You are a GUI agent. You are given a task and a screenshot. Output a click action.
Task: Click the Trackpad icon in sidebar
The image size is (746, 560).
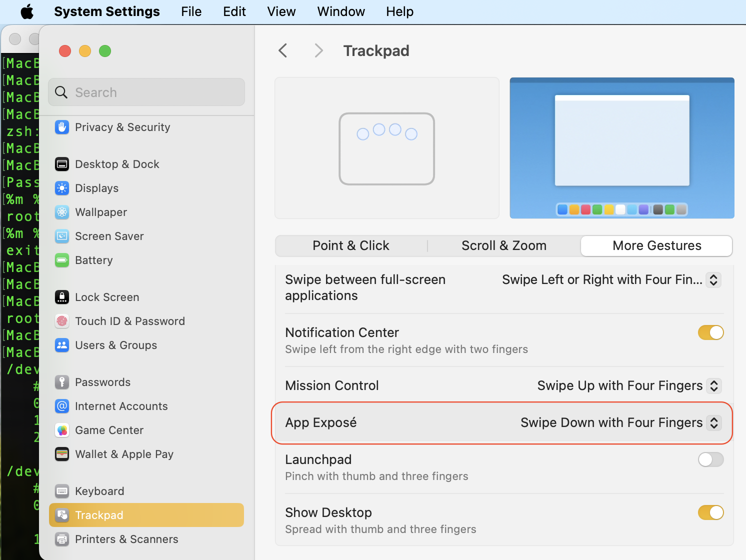pos(62,515)
